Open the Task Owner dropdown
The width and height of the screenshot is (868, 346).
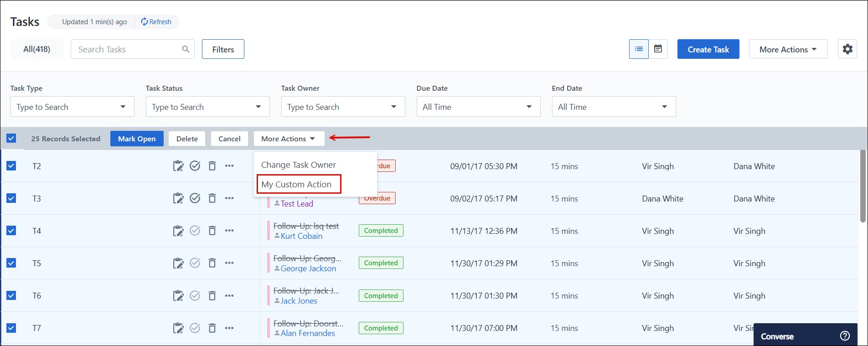coord(343,107)
